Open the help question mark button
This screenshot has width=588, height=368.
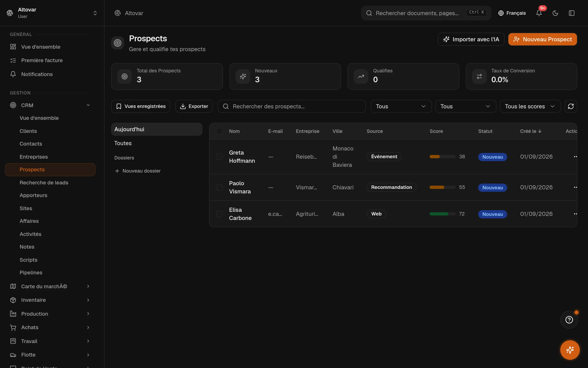point(569,320)
